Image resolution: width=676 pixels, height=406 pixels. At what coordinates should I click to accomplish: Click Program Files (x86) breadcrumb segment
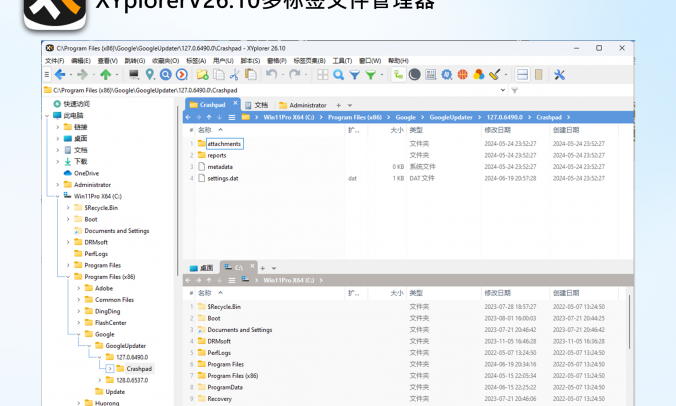(355, 117)
